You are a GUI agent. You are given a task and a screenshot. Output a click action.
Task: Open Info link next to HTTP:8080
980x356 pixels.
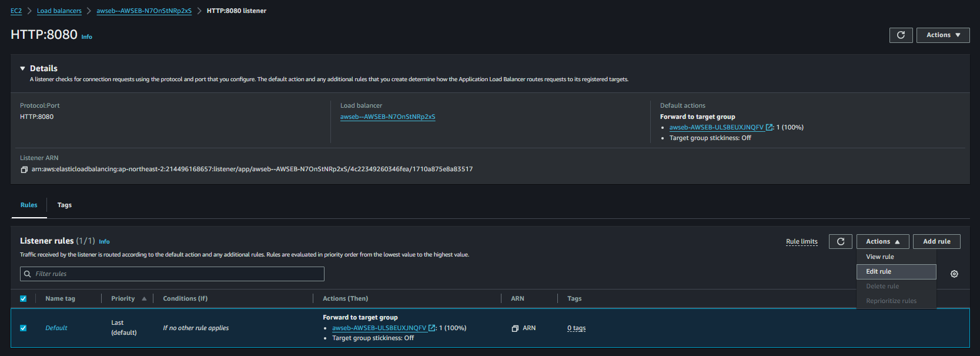[x=86, y=37]
